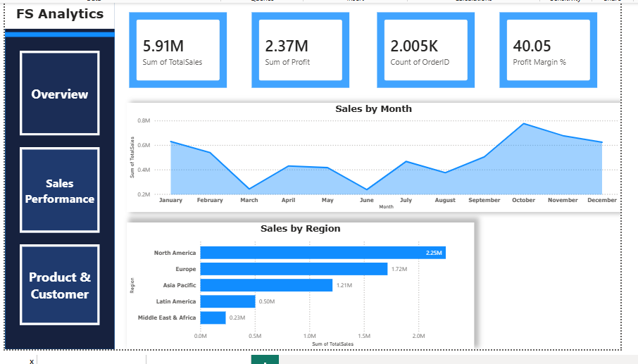Click the green add page tab button

[x=265, y=360]
